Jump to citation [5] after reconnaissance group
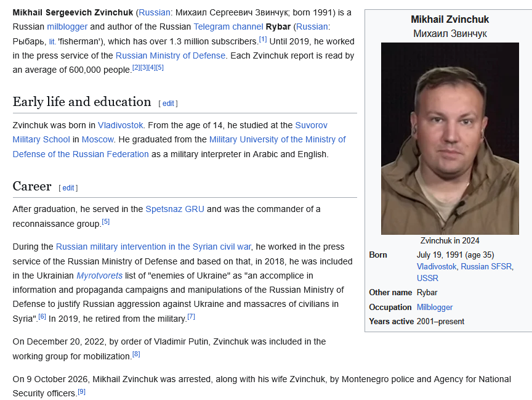The height and width of the screenshot is (400, 532). point(106,222)
